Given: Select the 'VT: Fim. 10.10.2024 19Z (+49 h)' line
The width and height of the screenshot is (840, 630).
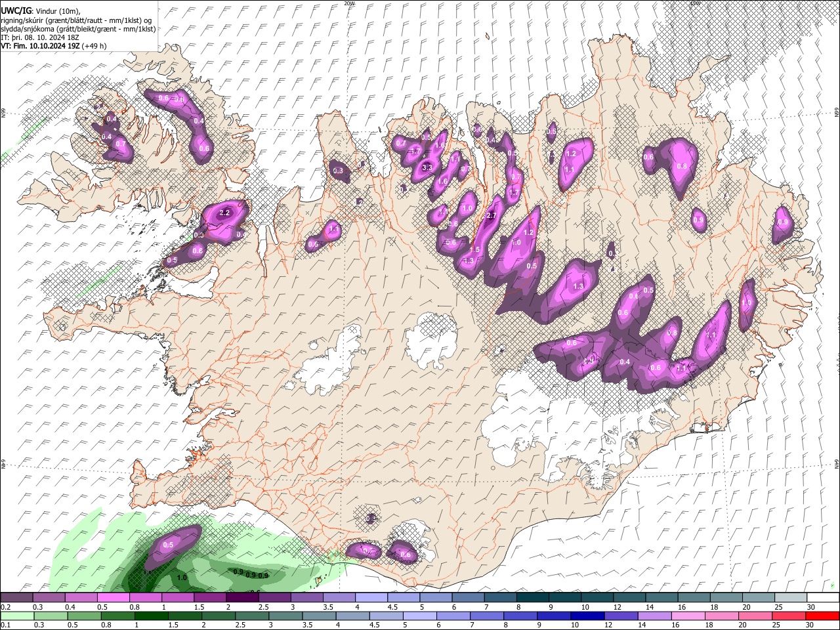Looking at the screenshot, I should coord(54,46).
